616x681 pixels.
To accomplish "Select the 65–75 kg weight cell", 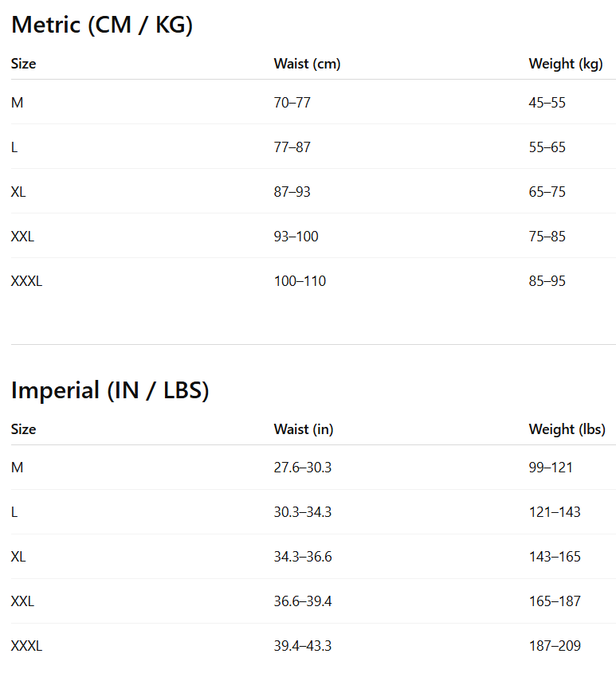I will (547, 192).
